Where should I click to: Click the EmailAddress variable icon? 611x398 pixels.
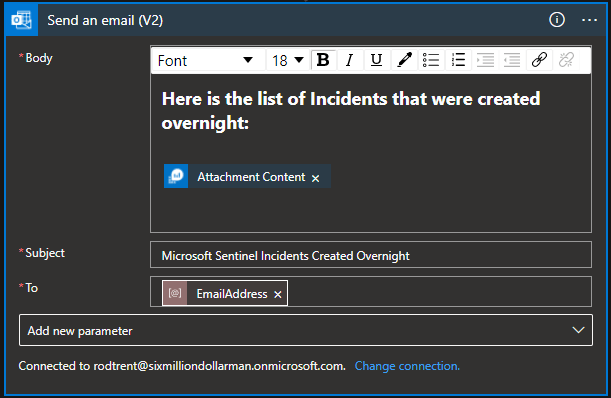175,293
